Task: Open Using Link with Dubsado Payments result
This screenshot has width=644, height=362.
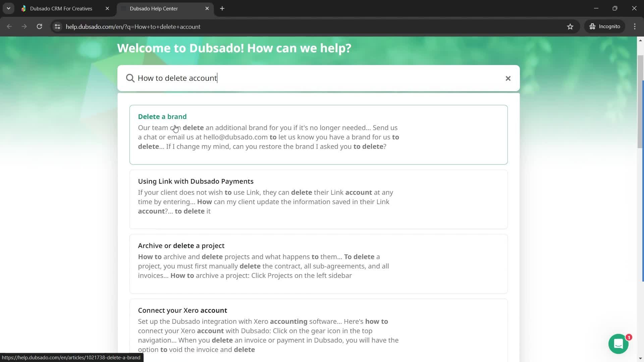Action: pyautogui.click(x=318, y=199)
